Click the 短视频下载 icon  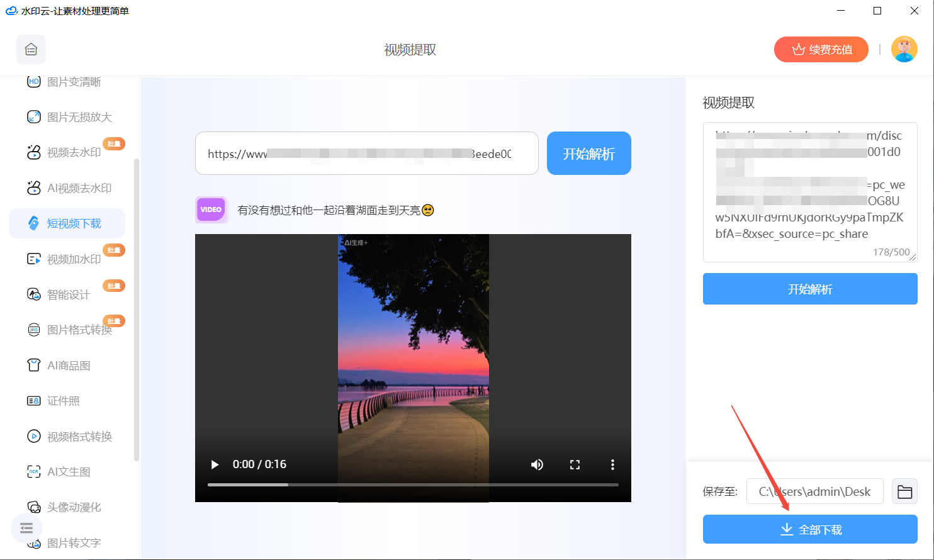[34, 223]
